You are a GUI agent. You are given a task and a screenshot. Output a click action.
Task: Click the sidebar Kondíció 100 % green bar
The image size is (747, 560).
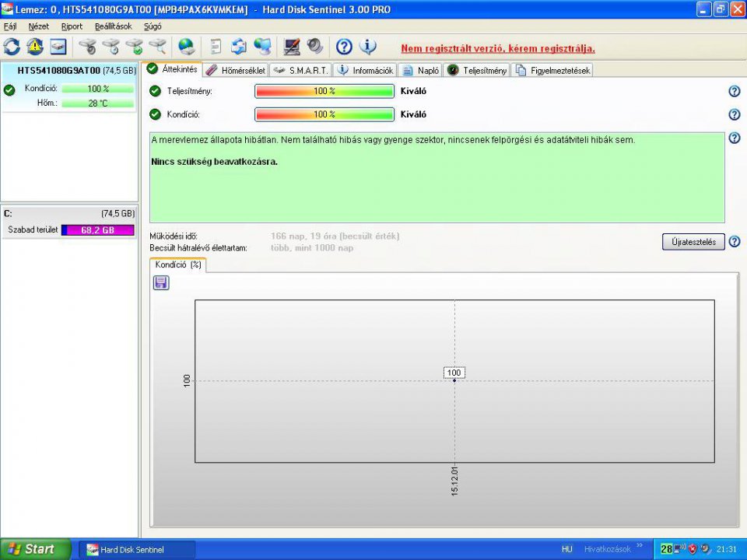[x=98, y=89]
